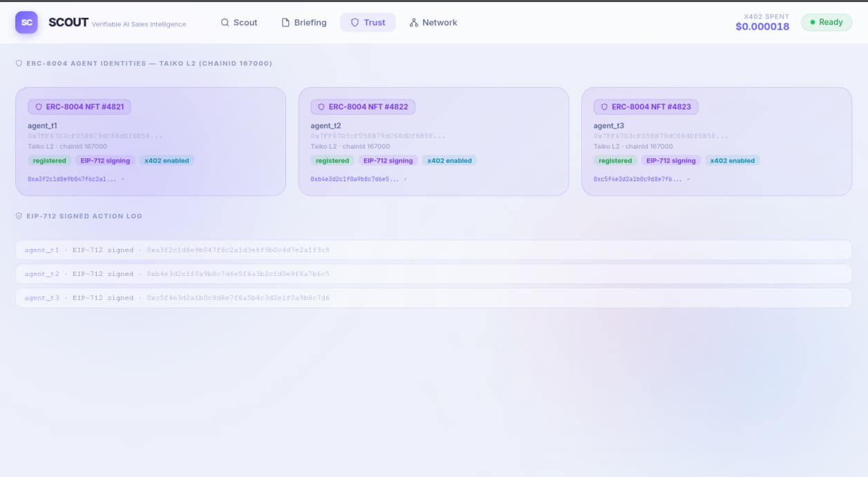The width and height of the screenshot is (868, 477).
Task: Click the Verifiable AI Sales Intelligence subtitle
Action: pyautogui.click(x=139, y=24)
